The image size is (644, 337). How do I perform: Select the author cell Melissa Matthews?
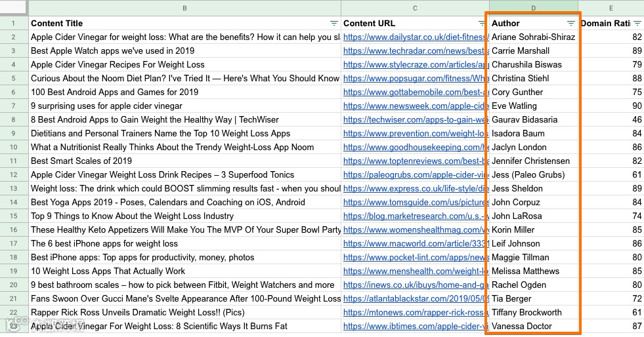click(534, 271)
